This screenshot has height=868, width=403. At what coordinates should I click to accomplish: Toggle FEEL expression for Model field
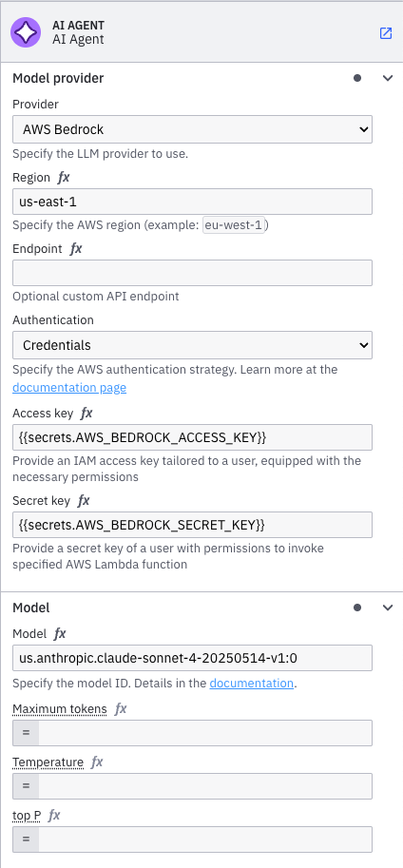(x=60, y=634)
